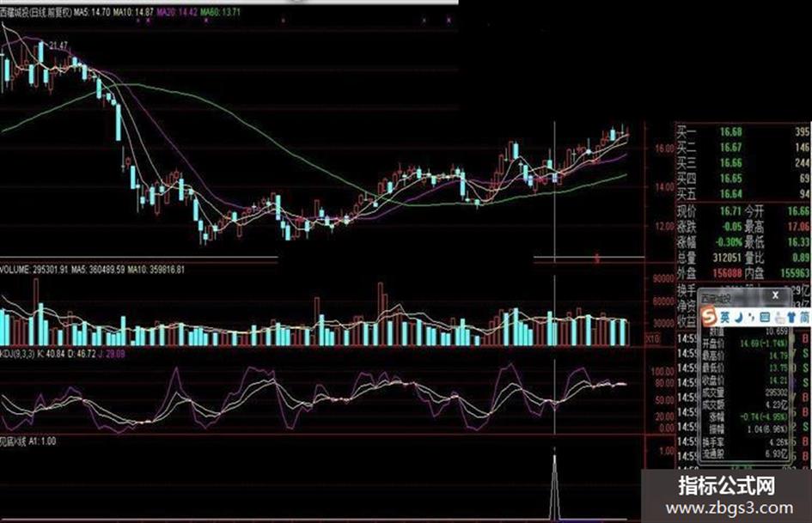This screenshot has height=523, width=812.
Task: Click the 见底K线 A1: 1.00 indicator label
Action: click(x=28, y=441)
